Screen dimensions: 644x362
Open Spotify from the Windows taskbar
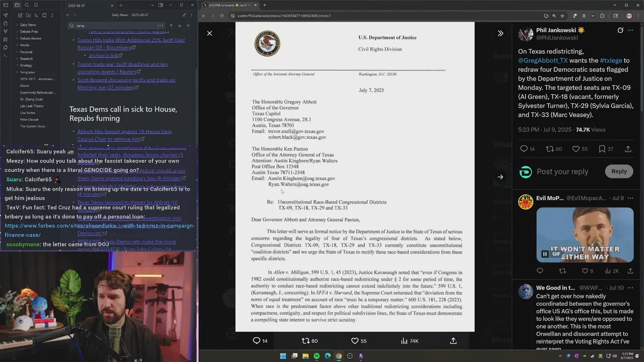coord(316,356)
